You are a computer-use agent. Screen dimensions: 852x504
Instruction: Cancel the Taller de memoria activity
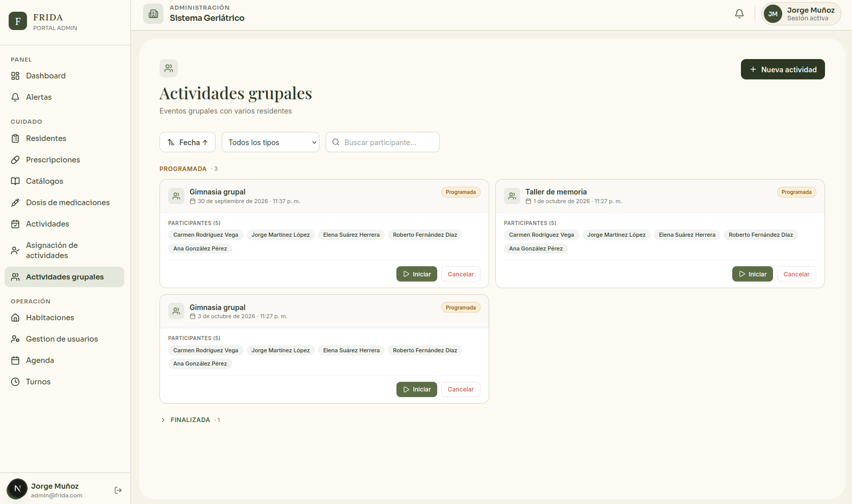(796, 274)
